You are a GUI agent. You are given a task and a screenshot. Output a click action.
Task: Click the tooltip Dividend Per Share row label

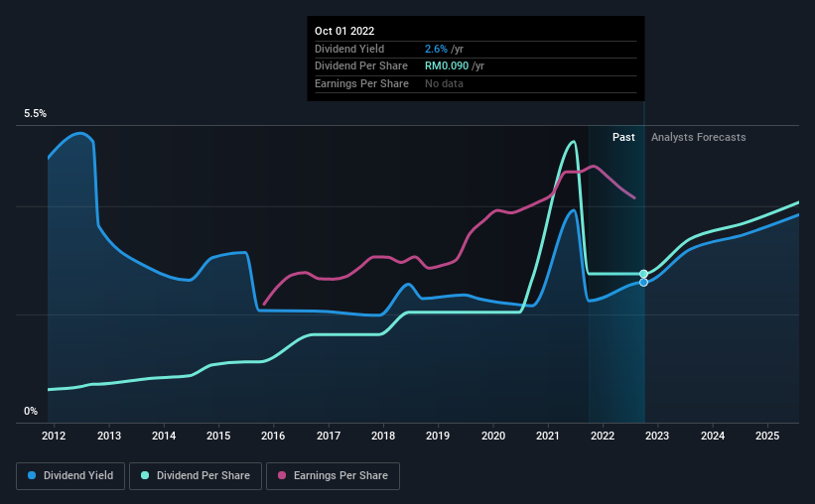(x=361, y=66)
